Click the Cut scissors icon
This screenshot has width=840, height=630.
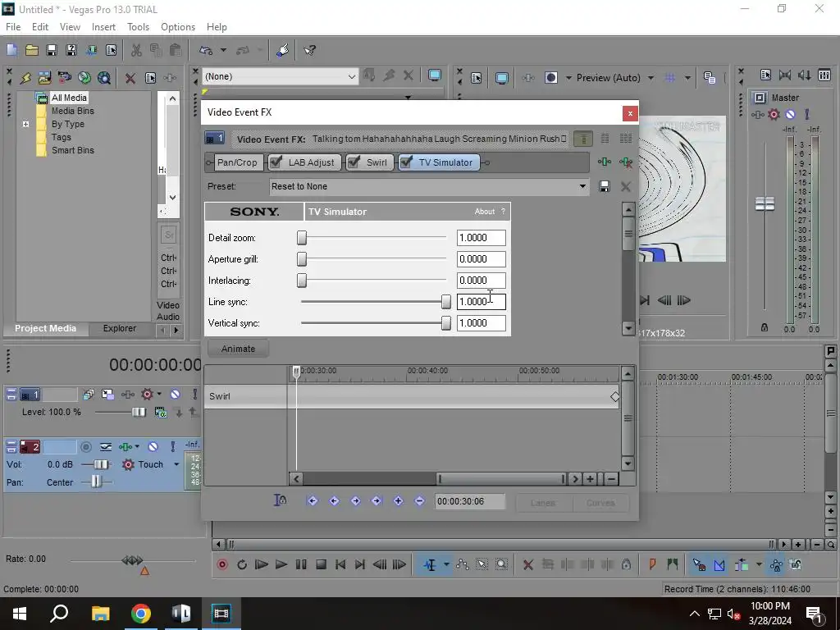136,50
